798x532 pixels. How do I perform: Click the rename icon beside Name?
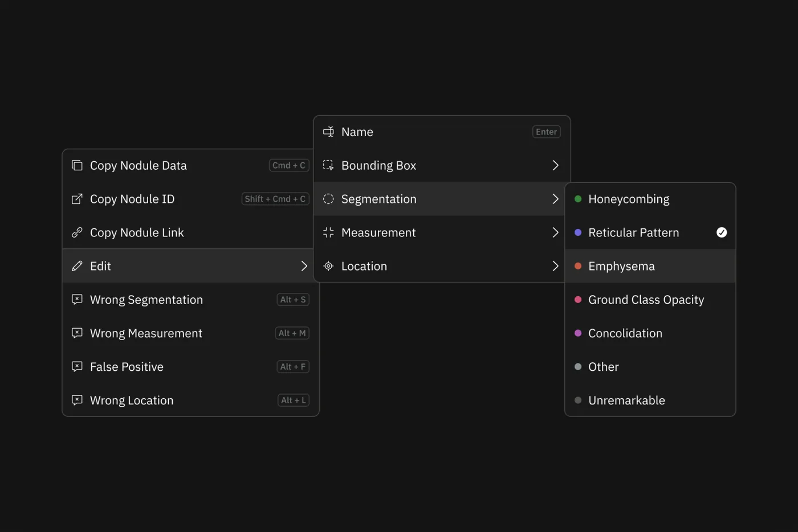click(328, 132)
